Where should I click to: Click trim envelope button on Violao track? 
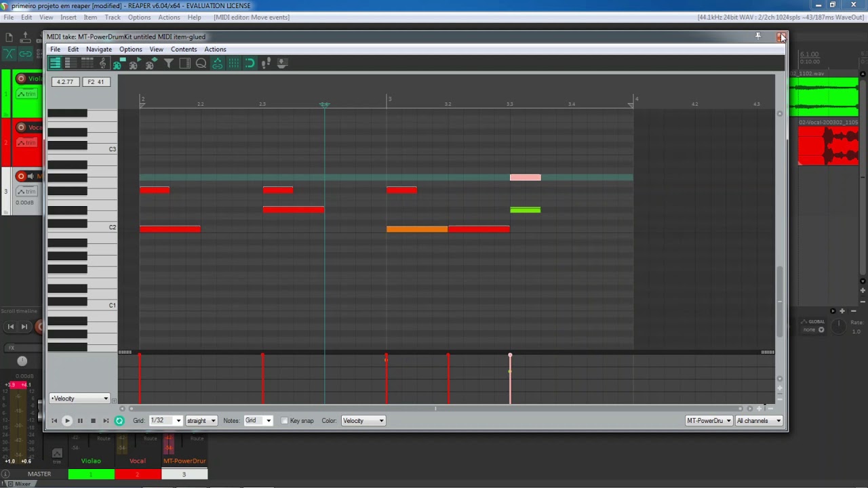click(26, 94)
